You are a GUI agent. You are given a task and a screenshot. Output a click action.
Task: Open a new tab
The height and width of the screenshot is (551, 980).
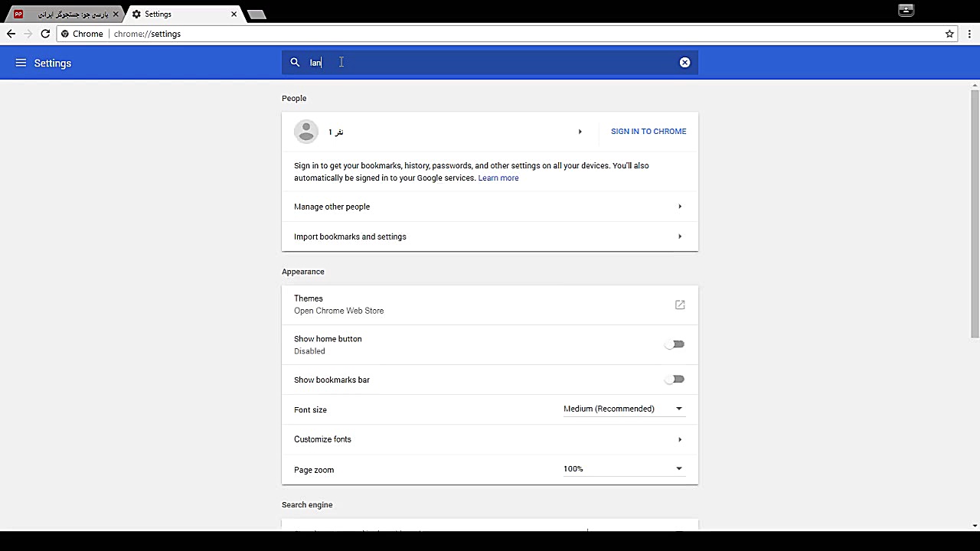(x=256, y=15)
